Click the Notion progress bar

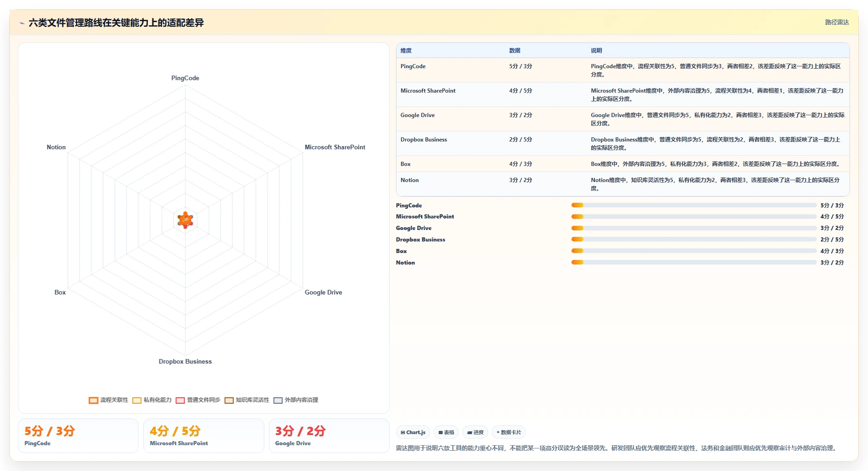[x=694, y=262]
